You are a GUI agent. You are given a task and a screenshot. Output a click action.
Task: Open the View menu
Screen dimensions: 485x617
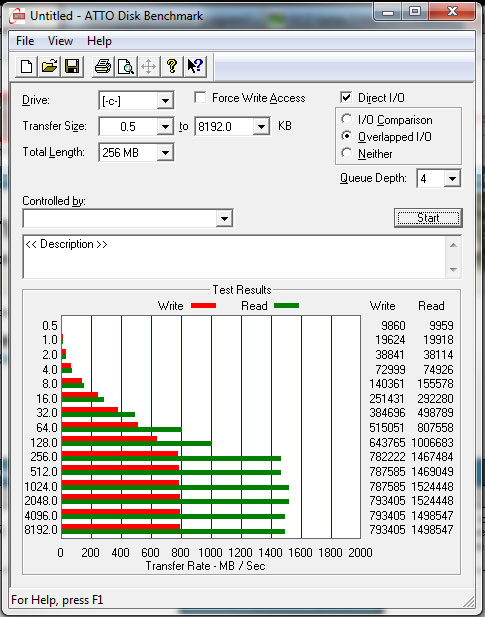pyautogui.click(x=60, y=41)
